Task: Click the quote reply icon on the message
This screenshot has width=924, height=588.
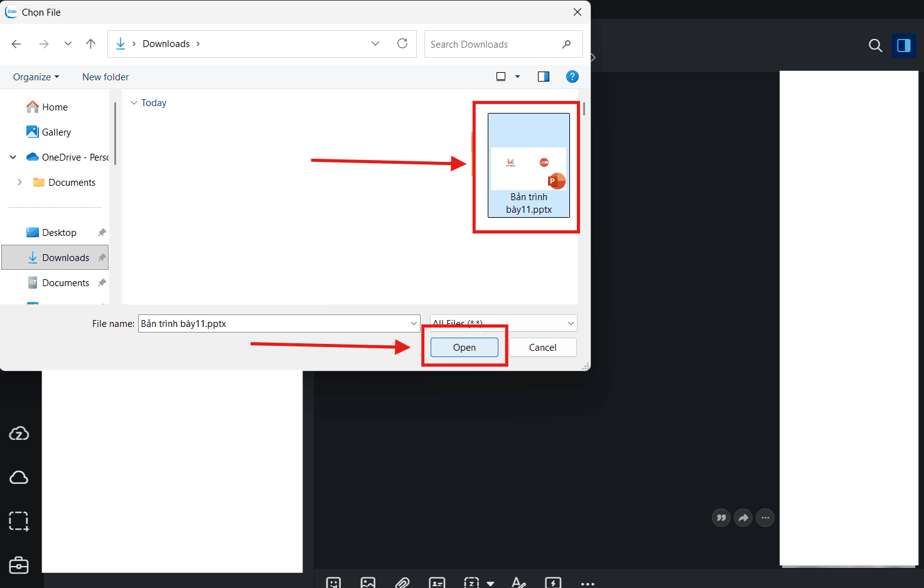Action: click(721, 518)
